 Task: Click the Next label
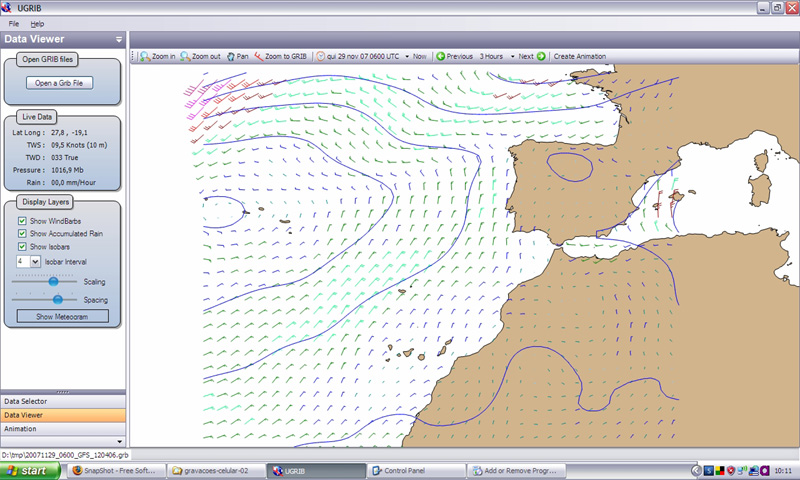coord(526,56)
